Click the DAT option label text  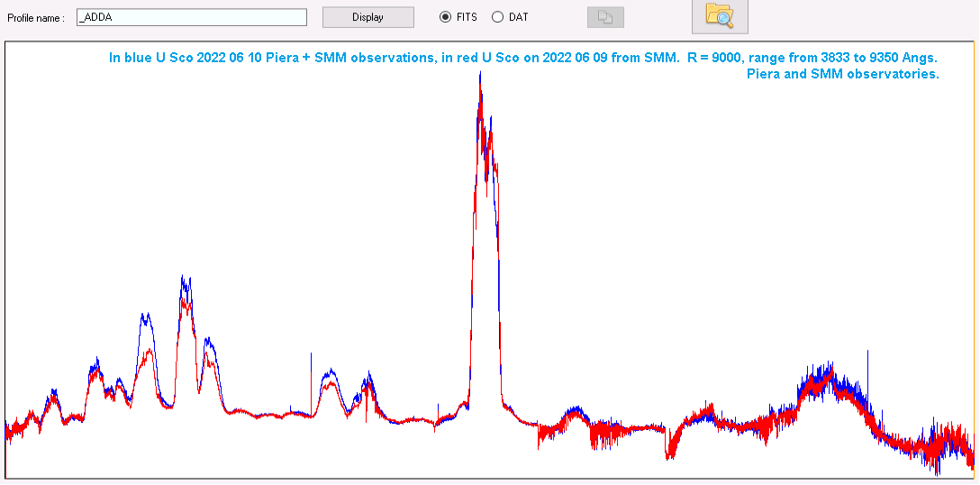tap(518, 17)
